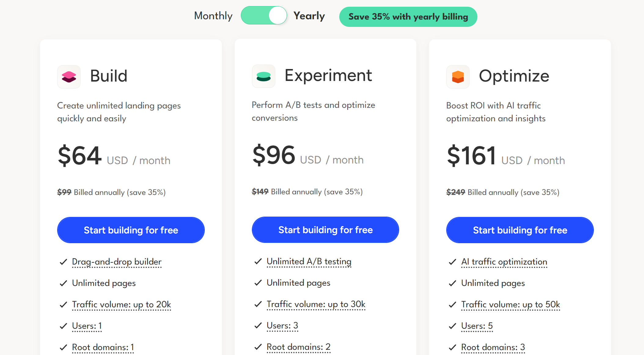Click the Save 35% with yearly billing badge
644x355 pixels.
pyautogui.click(x=408, y=17)
